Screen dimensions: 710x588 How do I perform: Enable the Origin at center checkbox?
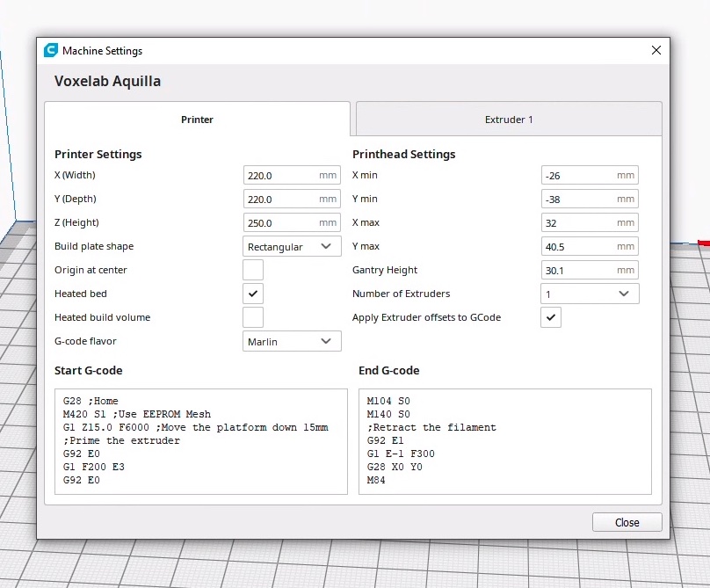pos(253,270)
